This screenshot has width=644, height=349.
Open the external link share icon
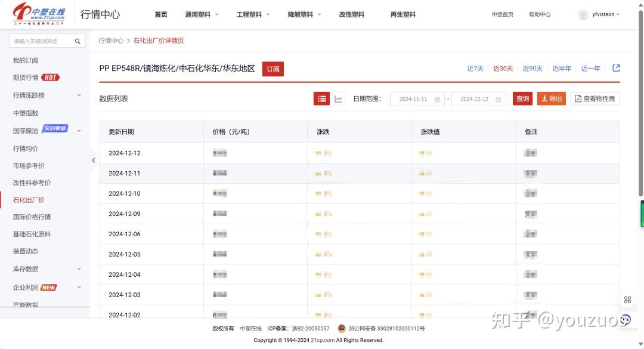(x=616, y=68)
